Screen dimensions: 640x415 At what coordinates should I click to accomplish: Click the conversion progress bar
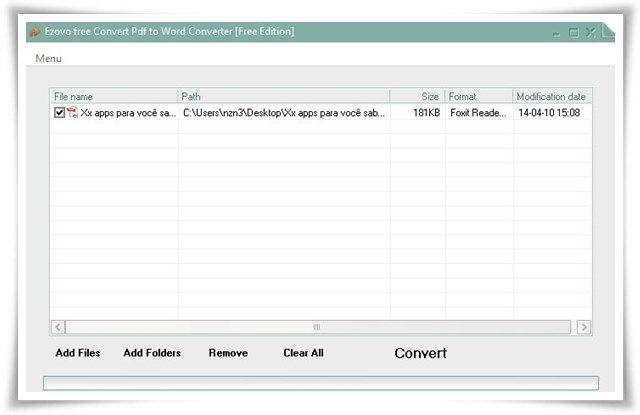pyautogui.click(x=321, y=383)
